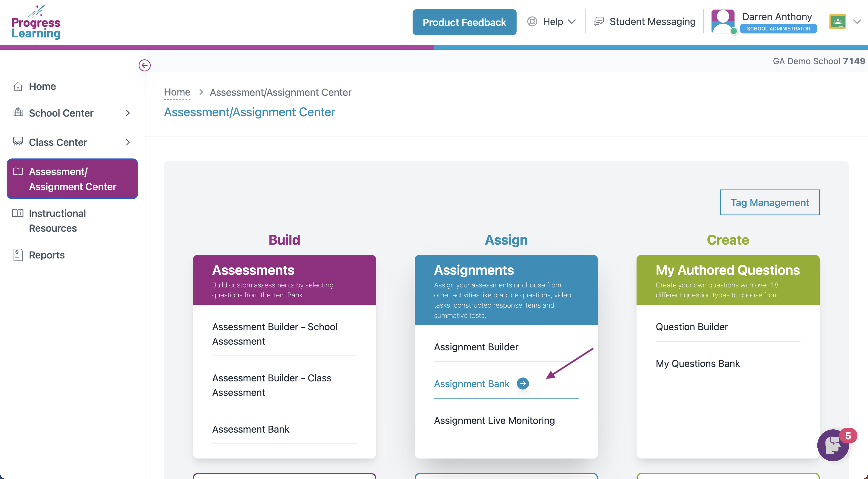868x479 pixels.
Task: Click the Home breadcrumb link
Action: coord(177,92)
